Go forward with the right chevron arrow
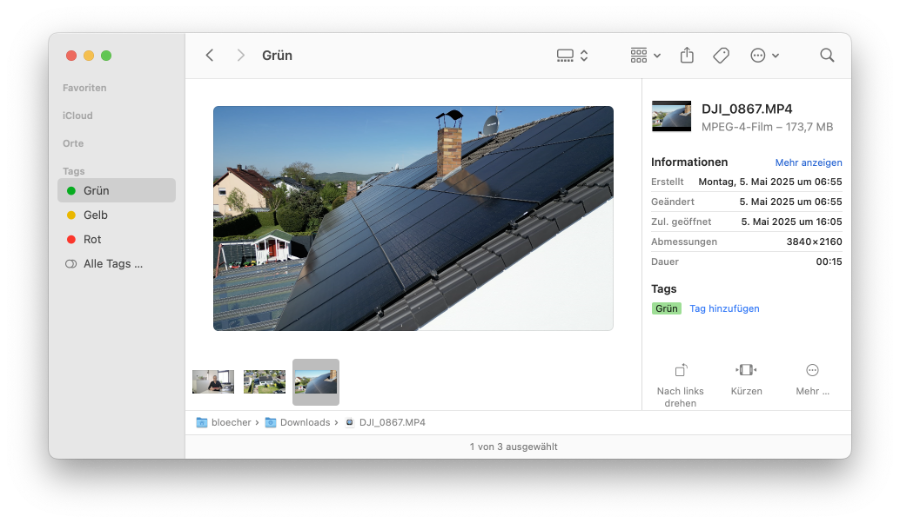The image size is (900, 523). click(x=240, y=55)
